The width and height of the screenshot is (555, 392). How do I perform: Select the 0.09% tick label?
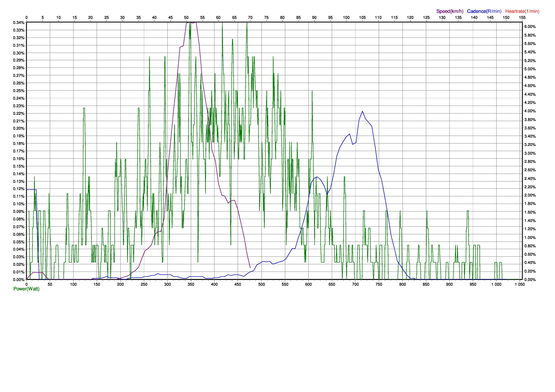[19, 212]
